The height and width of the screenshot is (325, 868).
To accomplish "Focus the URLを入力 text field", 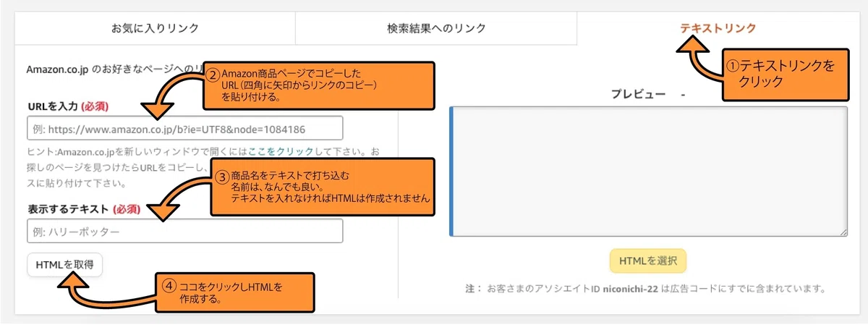I will (x=184, y=128).
